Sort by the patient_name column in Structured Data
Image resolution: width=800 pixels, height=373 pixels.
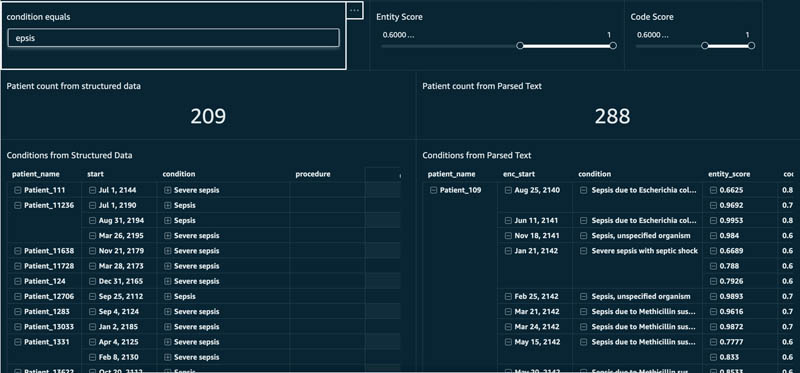click(36, 174)
